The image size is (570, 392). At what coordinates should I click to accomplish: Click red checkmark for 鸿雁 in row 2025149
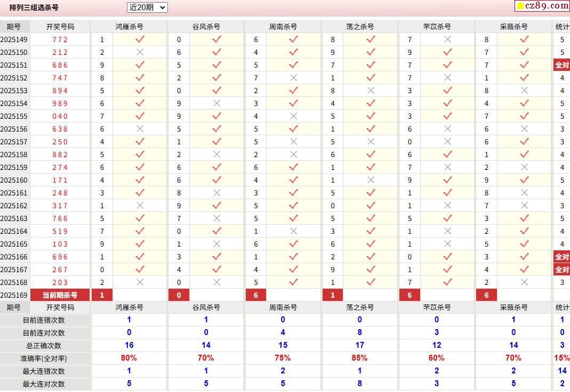(140, 39)
